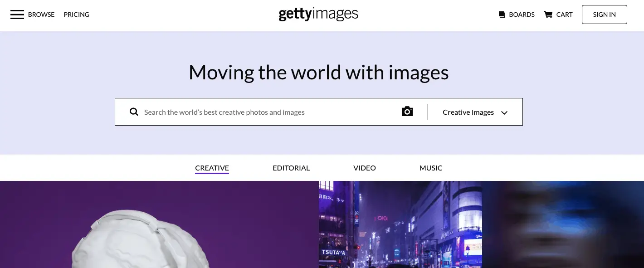The height and width of the screenshot is (268, 644).
Task: Open the BOARDS link
Action: point(522,15)
